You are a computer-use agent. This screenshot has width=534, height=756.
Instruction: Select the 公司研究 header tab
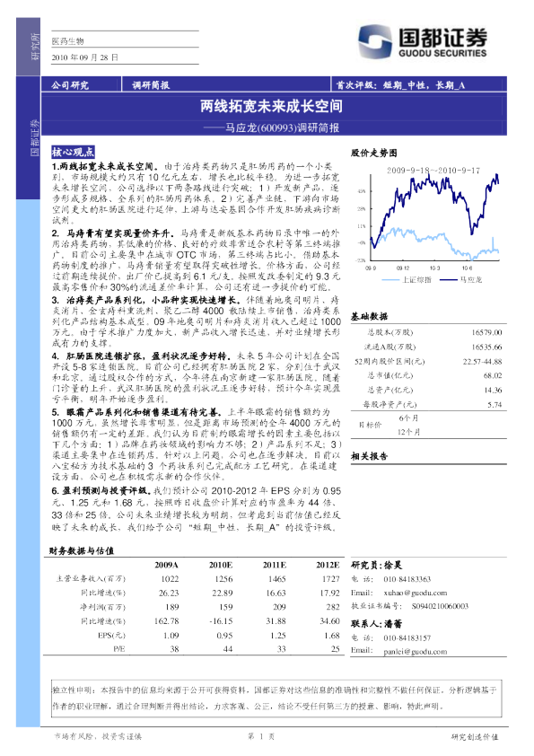[x=70, y=85]
